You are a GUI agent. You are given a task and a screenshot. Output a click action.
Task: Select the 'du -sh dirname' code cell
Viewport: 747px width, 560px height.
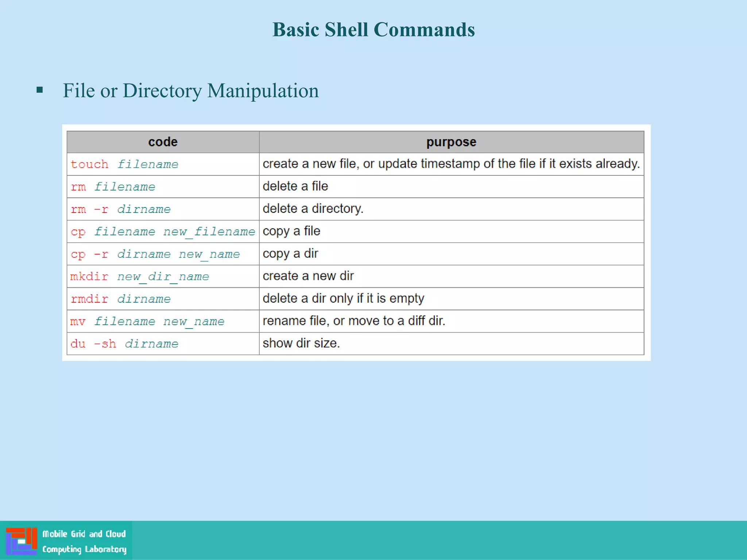(x=163, y=343)
